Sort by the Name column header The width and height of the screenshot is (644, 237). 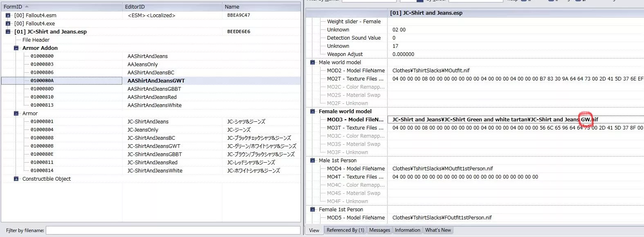coord(261,7)
